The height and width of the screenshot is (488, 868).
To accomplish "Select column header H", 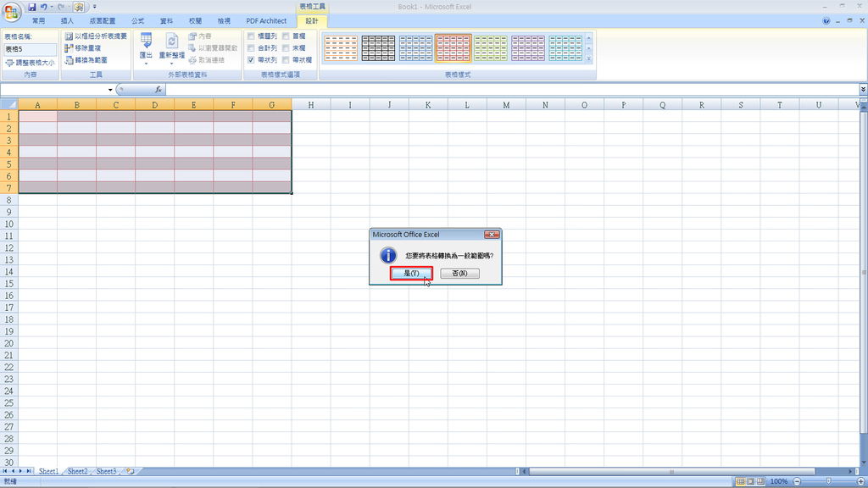I will [311, 104].
